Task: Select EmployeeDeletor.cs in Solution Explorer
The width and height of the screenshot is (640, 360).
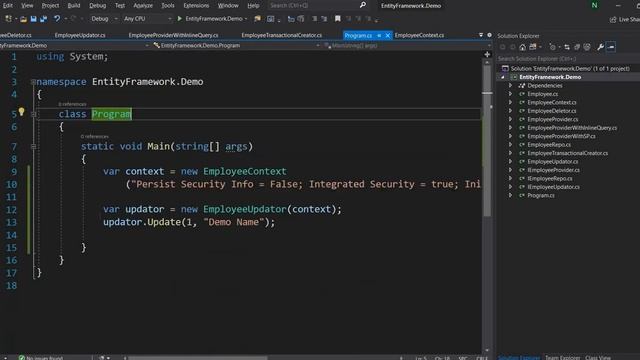Action: coord(551,111)
